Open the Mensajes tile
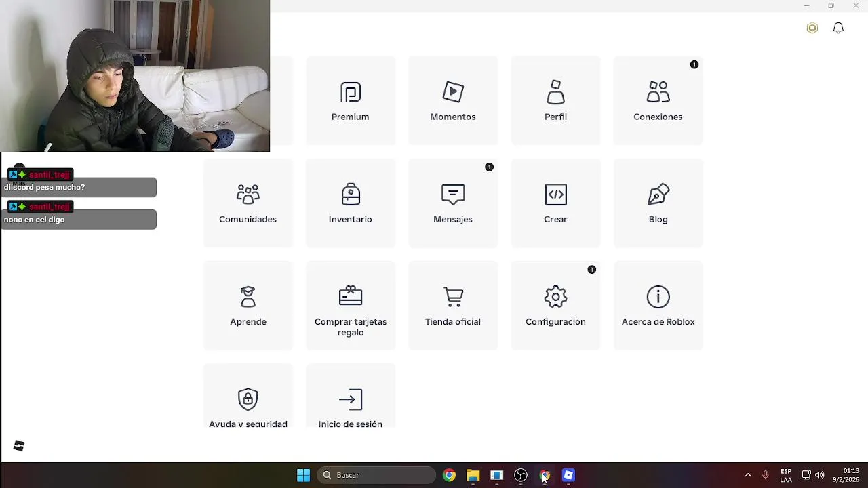 [453, 203]
